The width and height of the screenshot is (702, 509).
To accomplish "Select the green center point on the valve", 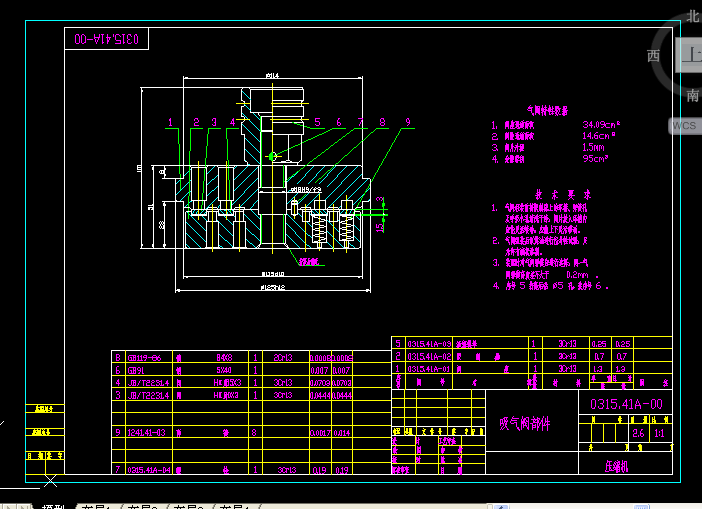I will 272,156.
